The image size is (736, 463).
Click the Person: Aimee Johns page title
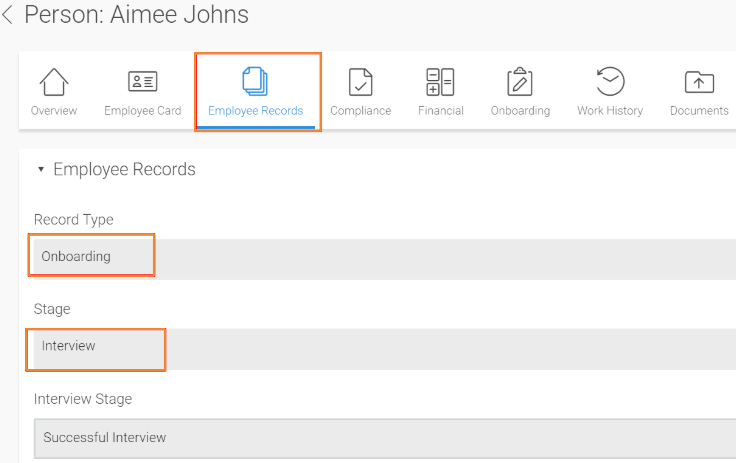pyautogui.click(x=136, y=15)
